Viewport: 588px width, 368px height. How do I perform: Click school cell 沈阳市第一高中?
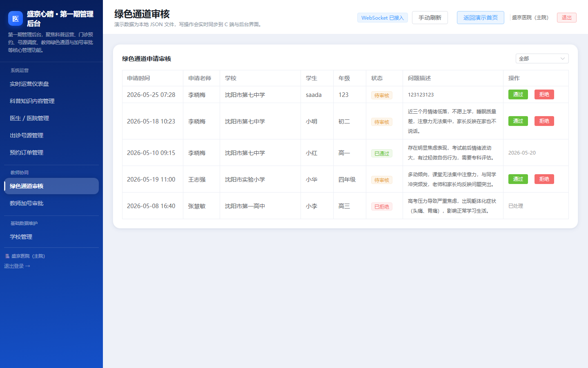point(245,206)
